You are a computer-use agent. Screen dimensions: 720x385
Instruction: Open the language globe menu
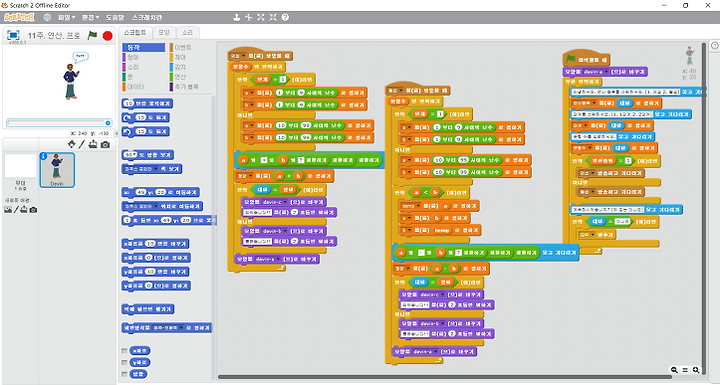point(47,17)
